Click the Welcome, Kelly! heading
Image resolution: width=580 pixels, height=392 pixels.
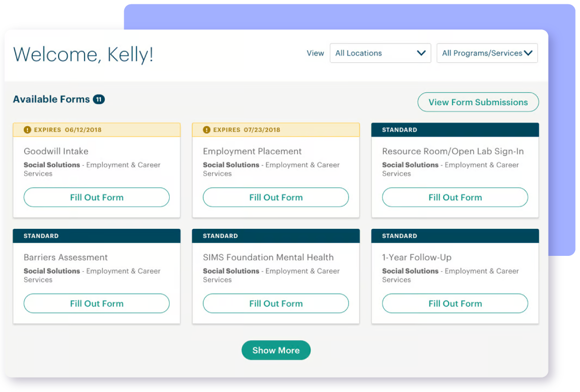83,54
